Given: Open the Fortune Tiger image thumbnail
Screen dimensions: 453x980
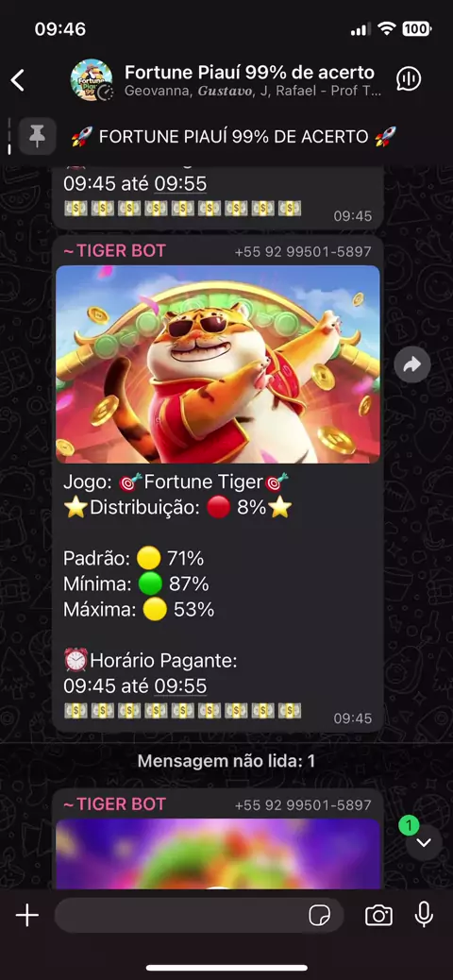Looking at the screenshot, I should (217, 364).
